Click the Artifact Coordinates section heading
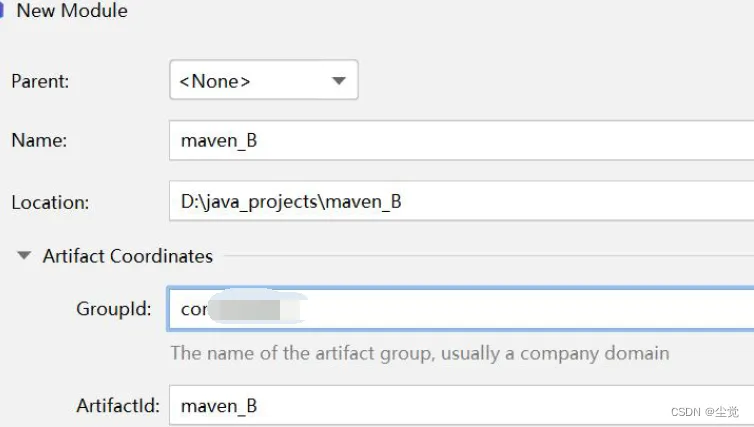This screenshot has width=754, height=427. click(127, 256)
